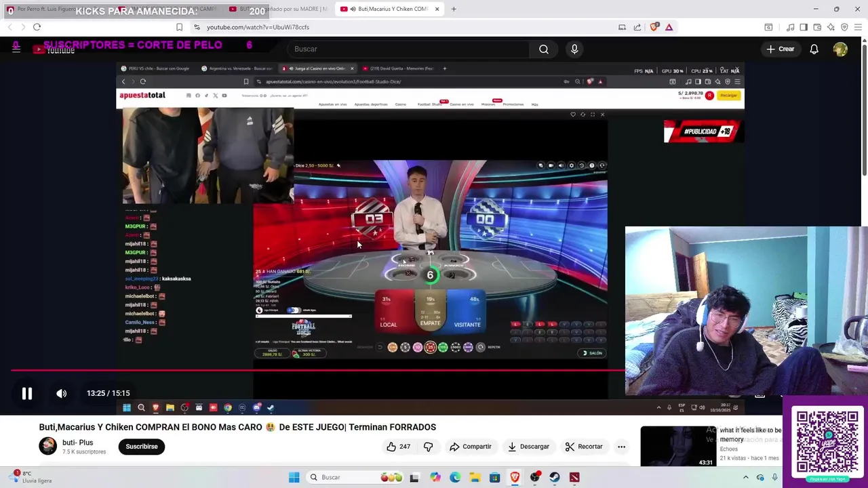Open Copilot from the taskbar

pos(435,477)
